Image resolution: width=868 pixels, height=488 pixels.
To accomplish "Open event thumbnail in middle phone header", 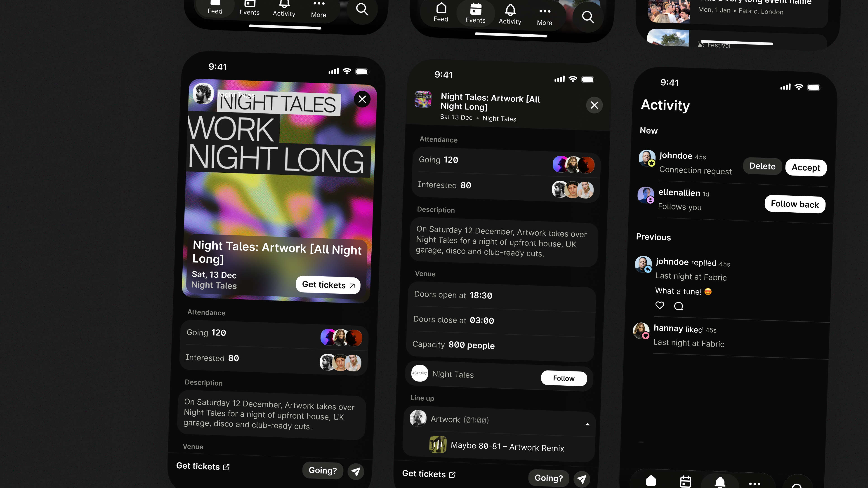I will (x=423, y=99).
